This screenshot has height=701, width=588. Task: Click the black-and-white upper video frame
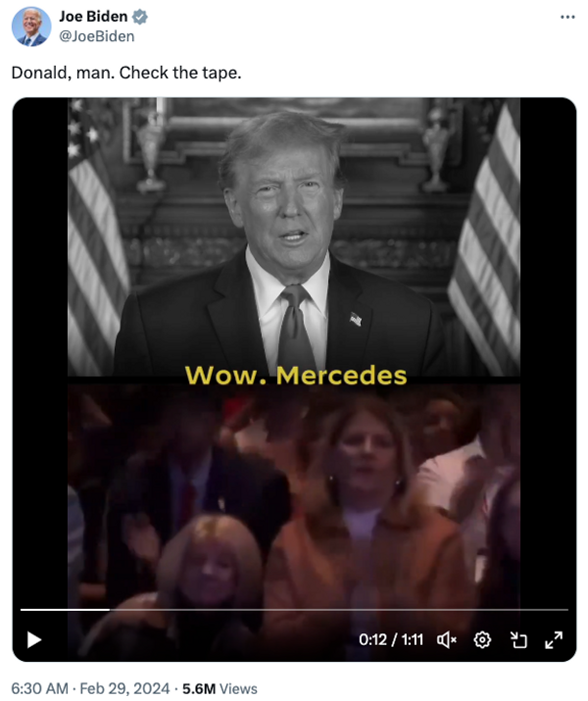294,237
